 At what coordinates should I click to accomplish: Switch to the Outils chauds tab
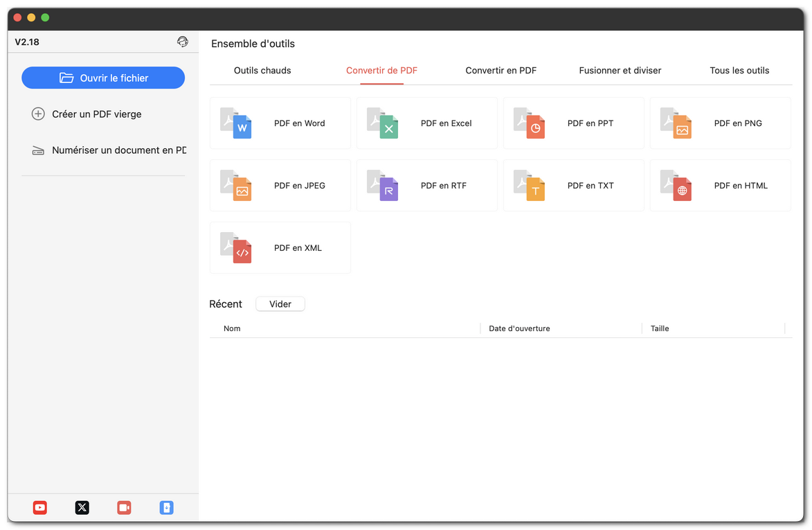262,70
